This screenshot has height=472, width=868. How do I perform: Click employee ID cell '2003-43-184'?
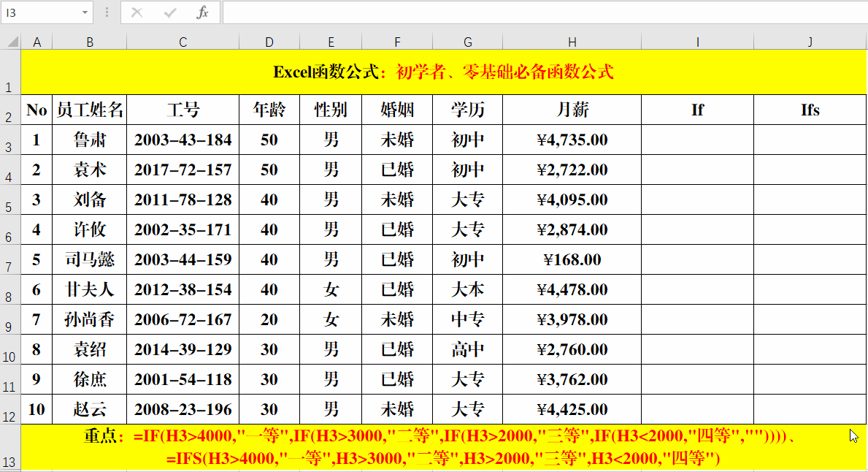point(183,140)
